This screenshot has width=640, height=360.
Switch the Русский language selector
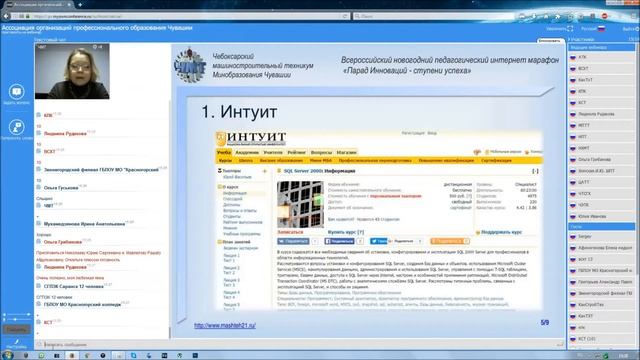tap(593, 29)
